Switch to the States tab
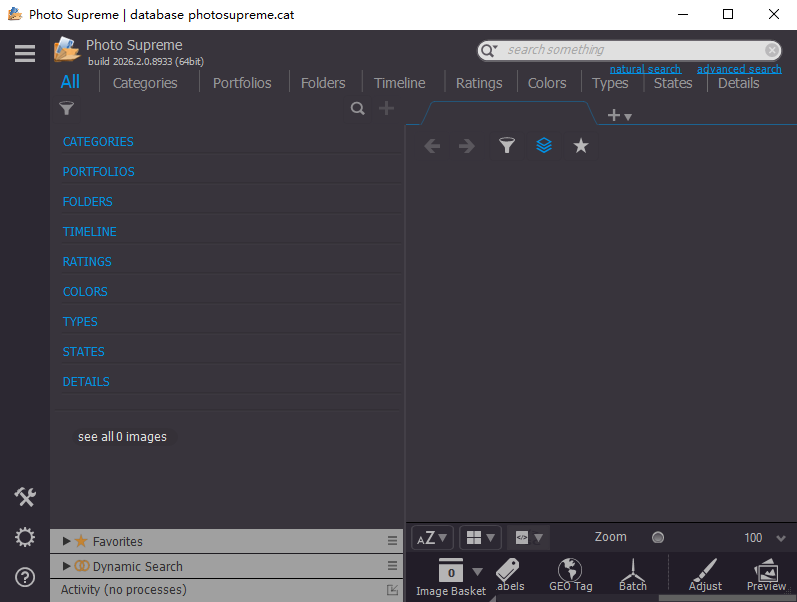Screen dimensions: 797x602 pos(673,83)
